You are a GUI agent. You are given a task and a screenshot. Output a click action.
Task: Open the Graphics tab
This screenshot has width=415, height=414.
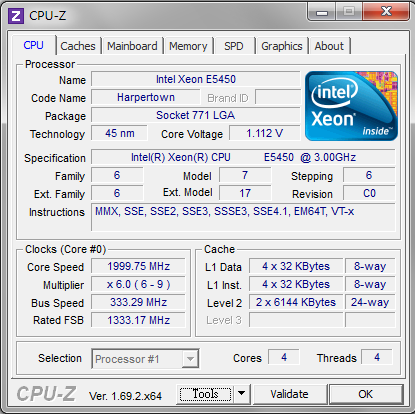point(282,46)
